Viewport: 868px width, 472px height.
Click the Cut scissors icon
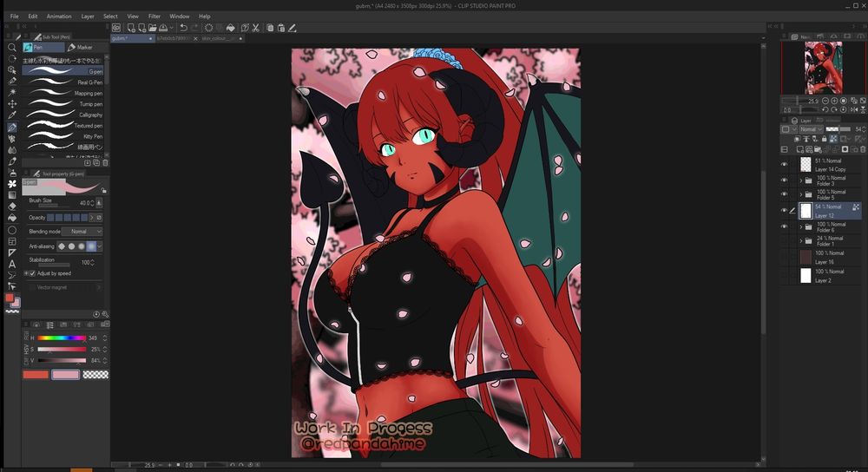[256, 28]
